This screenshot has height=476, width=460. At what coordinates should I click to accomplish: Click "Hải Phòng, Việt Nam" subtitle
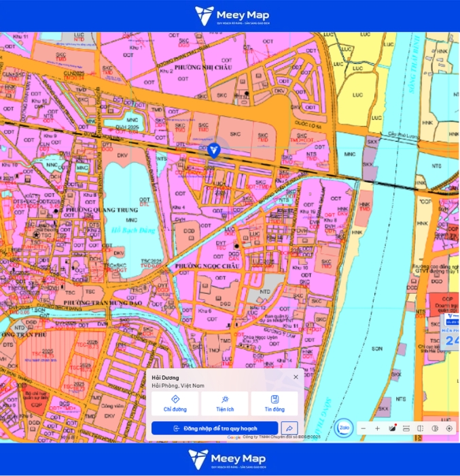[x=178, y=386]
